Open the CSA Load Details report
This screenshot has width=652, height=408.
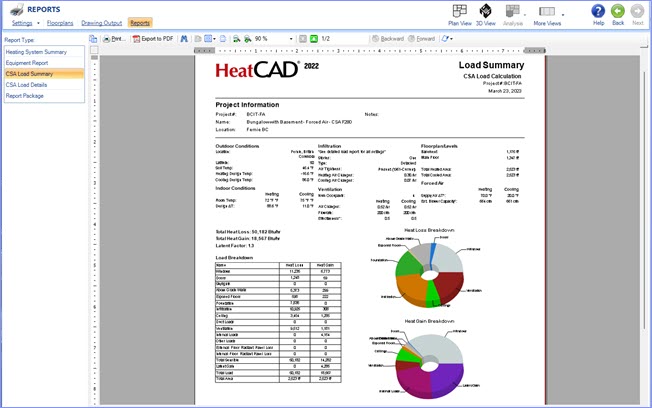(x=44, y=85)
